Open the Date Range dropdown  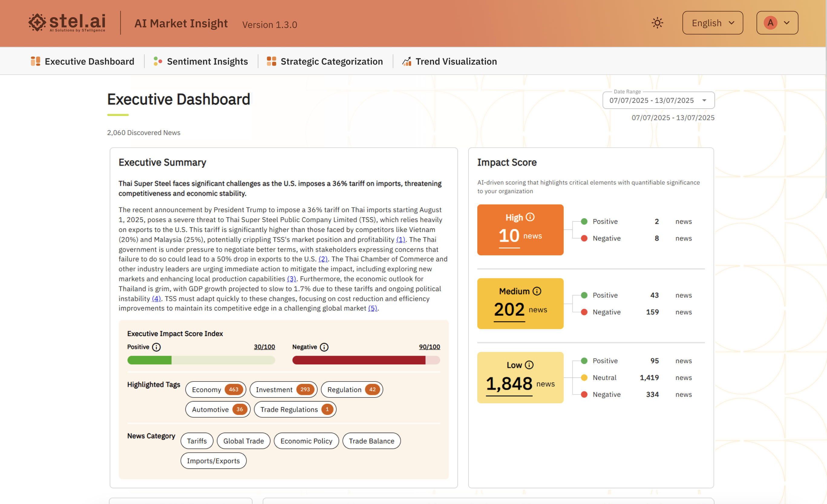[x=658, y=100]
